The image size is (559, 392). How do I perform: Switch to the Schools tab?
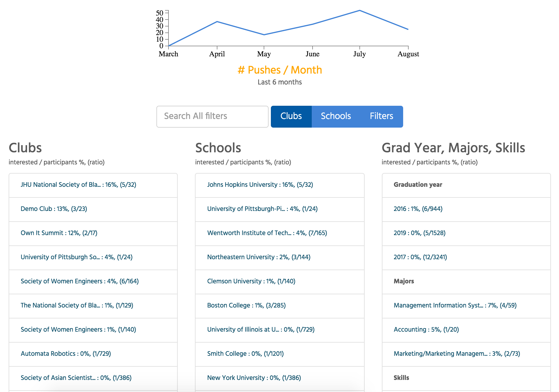pyautogui.click(x=336, y=116)
